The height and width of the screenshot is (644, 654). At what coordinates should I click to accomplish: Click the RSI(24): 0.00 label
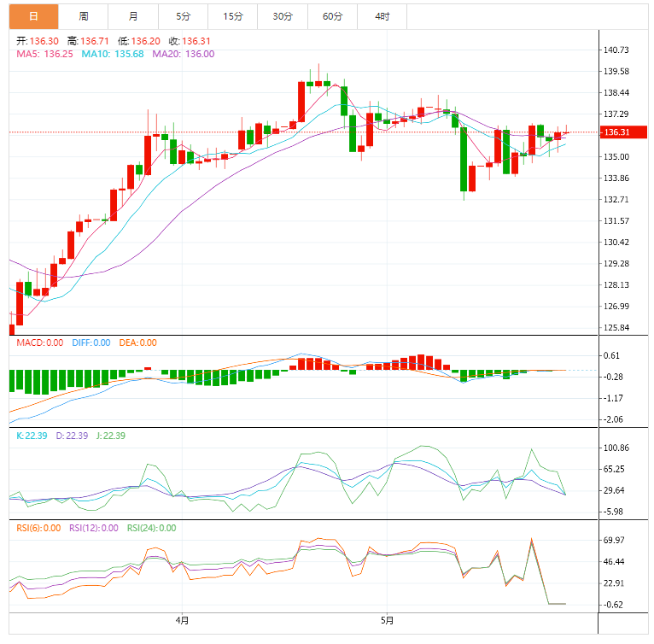(152, 529)
